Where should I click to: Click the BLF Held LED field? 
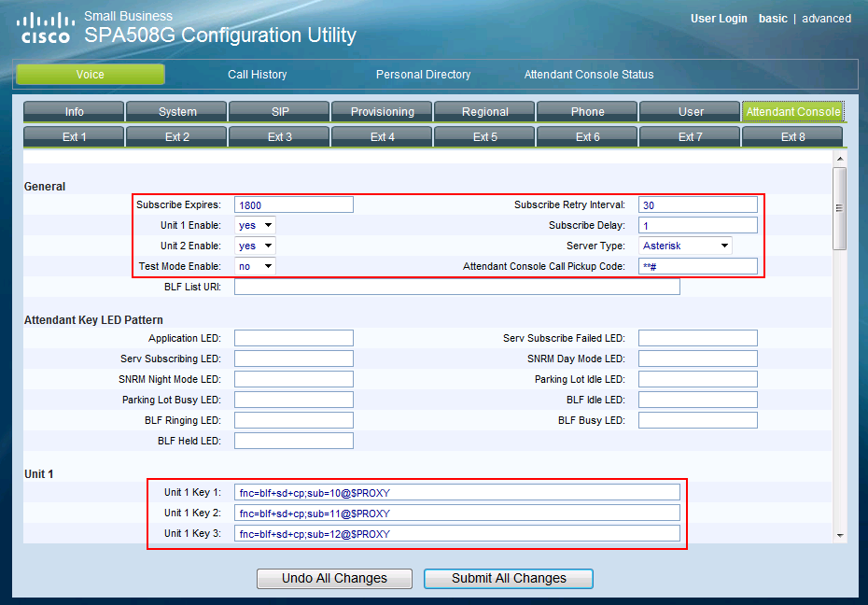294,441
